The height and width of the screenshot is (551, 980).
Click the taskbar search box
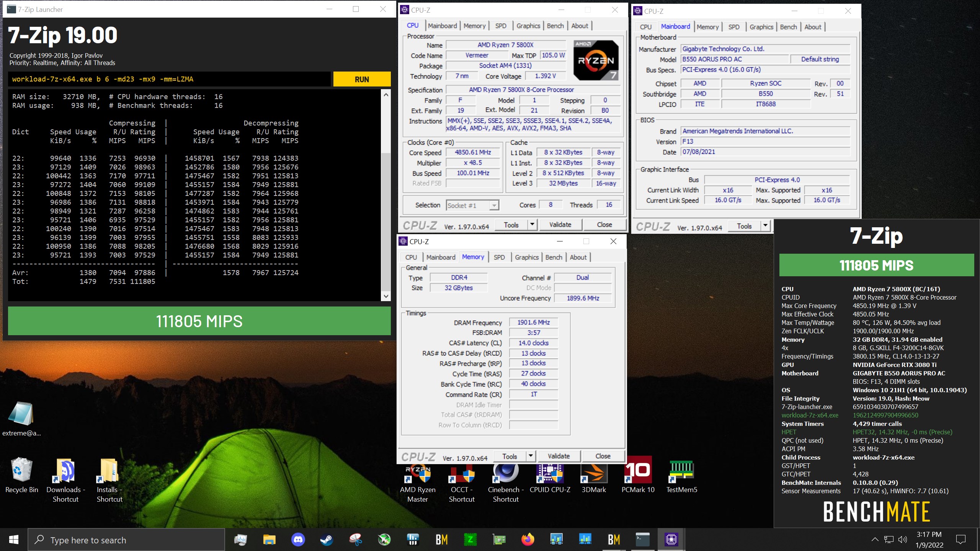tap(126, 540)
